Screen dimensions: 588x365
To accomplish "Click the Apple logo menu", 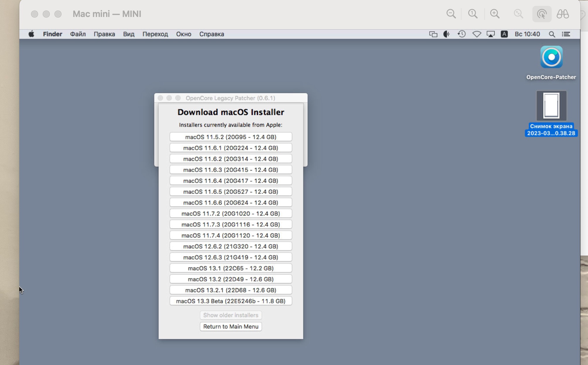I will point(31,34).
